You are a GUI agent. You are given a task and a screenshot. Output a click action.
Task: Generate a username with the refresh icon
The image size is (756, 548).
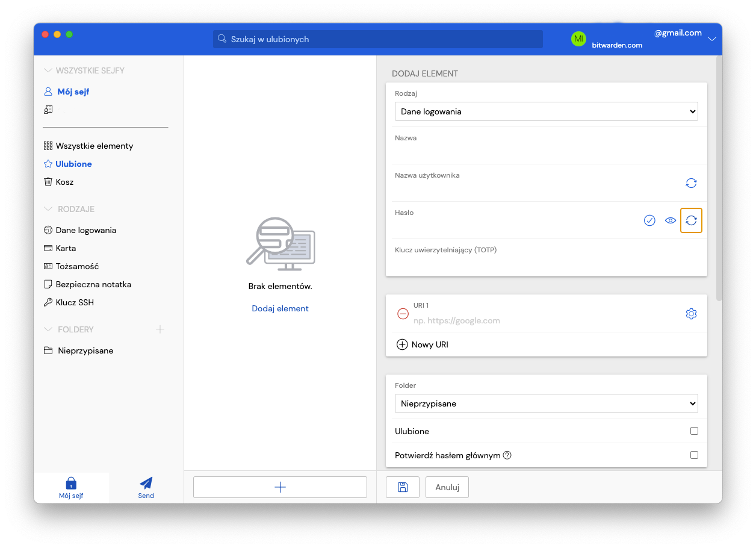coord(691,183)
